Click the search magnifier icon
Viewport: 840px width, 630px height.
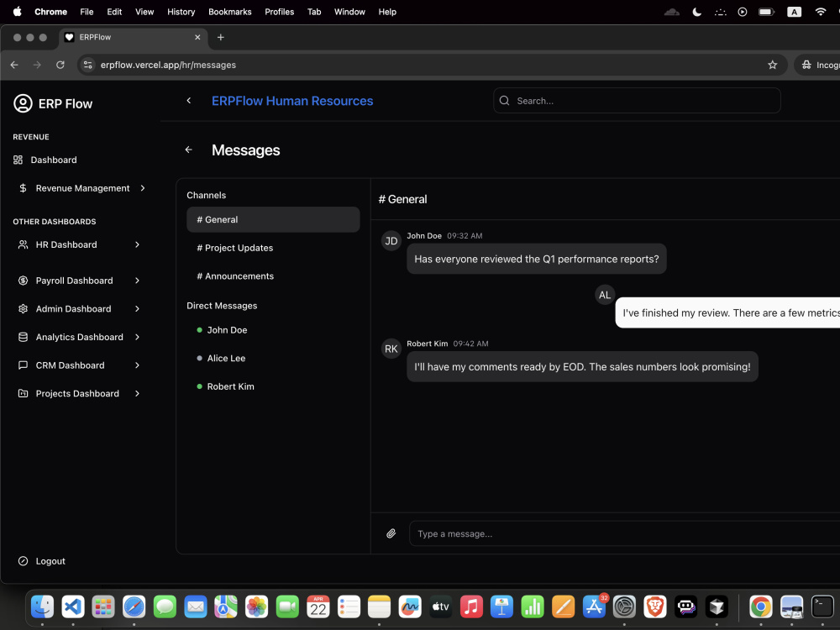pos(504,101)
